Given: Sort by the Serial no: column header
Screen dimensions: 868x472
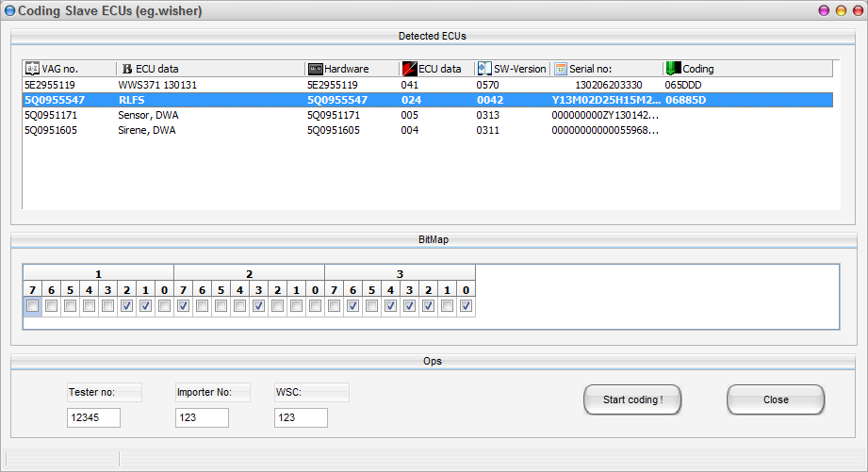Looking at the screenshot, I should coord(607,69).
